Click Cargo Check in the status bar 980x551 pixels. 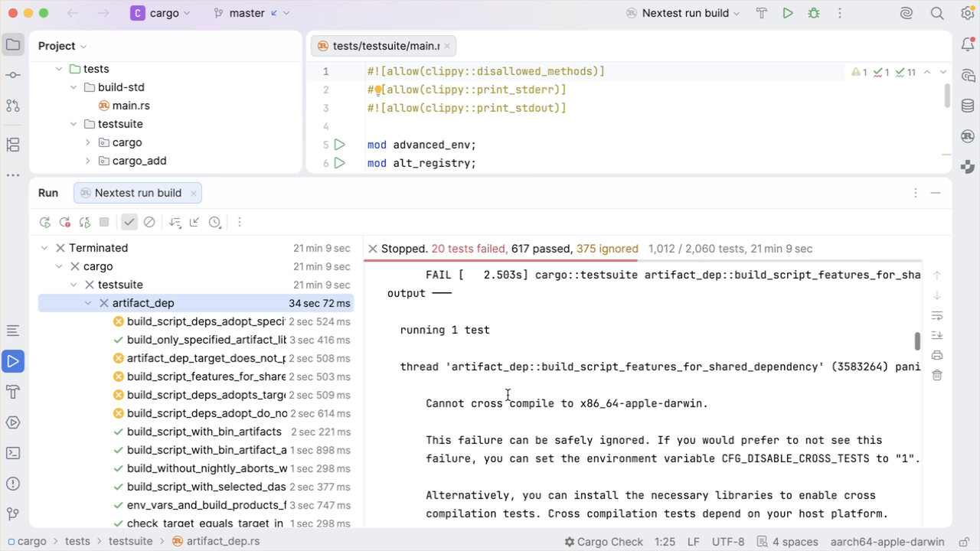point(603,542)
